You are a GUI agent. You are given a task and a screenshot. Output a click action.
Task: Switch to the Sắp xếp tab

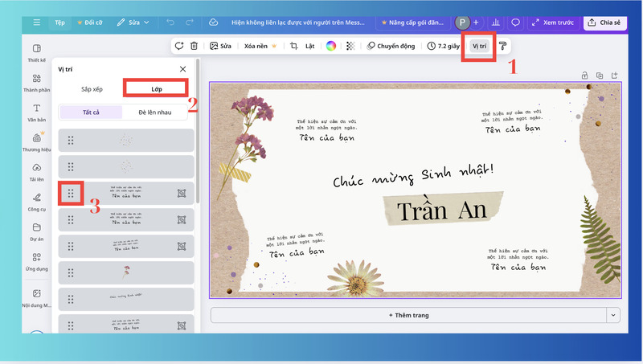click(x=92, y=88)
